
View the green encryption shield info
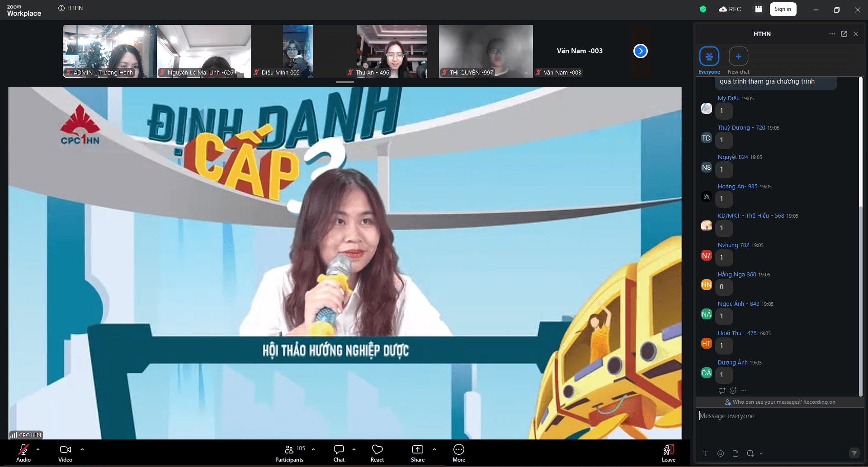[703, 9]
